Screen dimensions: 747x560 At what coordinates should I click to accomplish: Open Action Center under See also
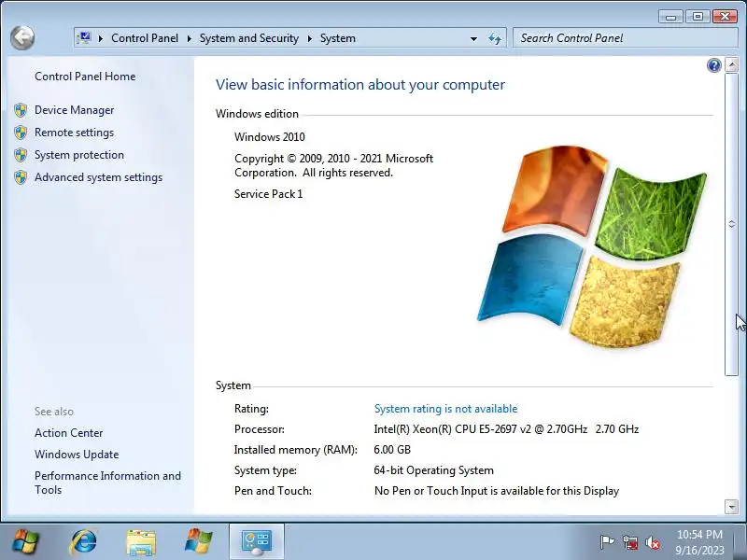coord(68,433)
